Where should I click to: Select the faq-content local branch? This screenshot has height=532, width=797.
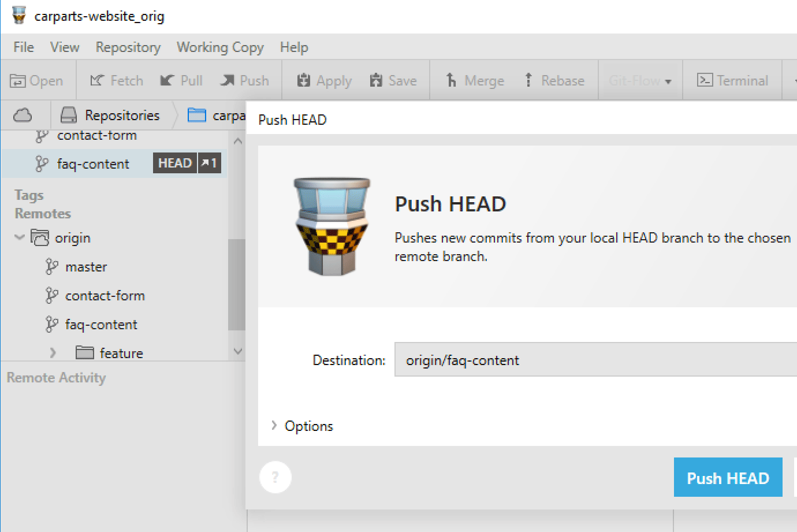[92, 163]
